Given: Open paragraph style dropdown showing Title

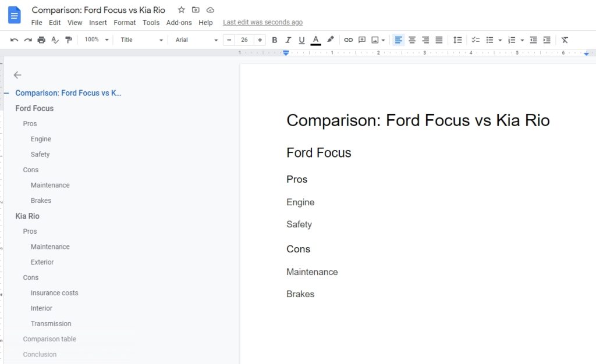Looking at the screenshot, I should pos(141,40).
